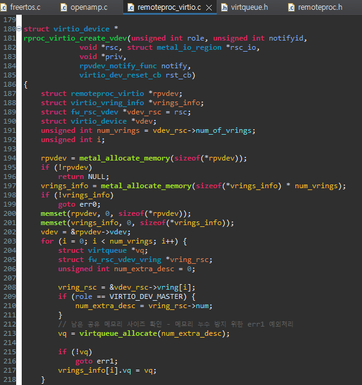The image size is (362, 385).
Task: Click line number 194 in the gutter
Action: click(9, 158)
